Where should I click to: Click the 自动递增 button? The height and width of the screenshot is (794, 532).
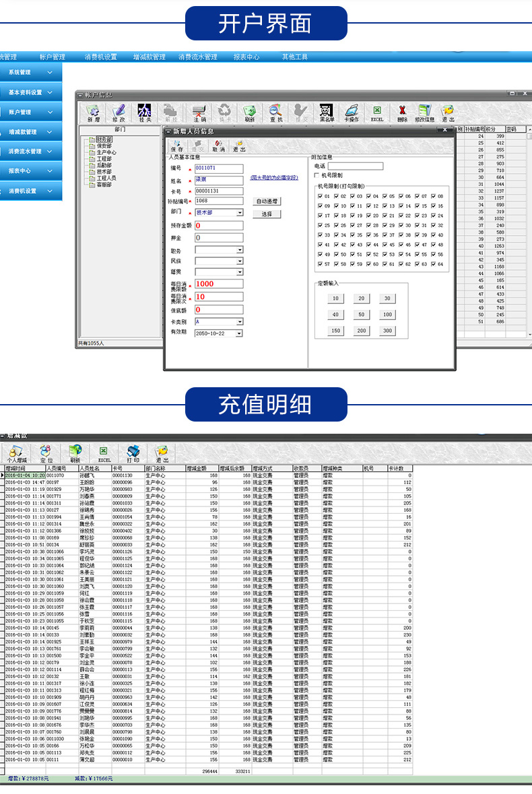click(267, 201)
